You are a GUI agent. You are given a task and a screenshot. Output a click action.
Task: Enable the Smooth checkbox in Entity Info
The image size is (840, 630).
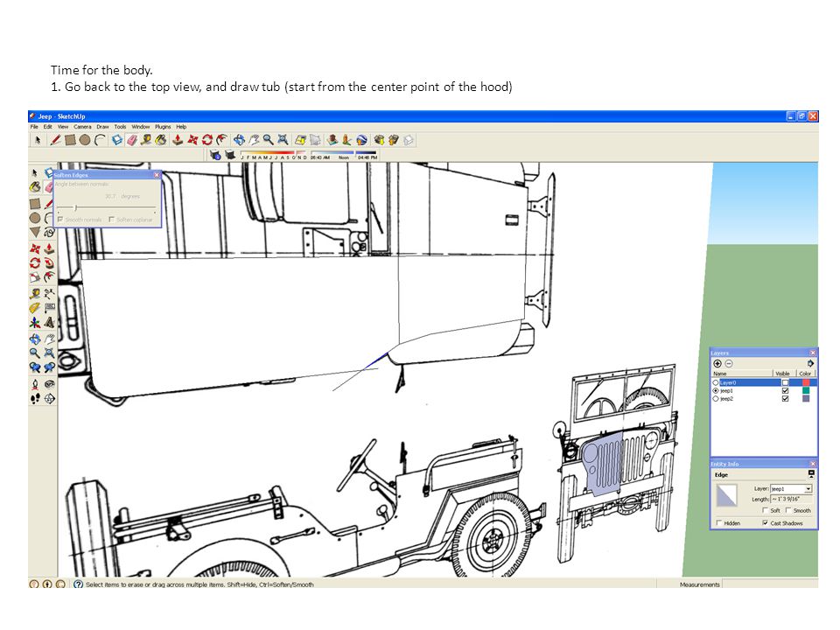click(788, 510)
